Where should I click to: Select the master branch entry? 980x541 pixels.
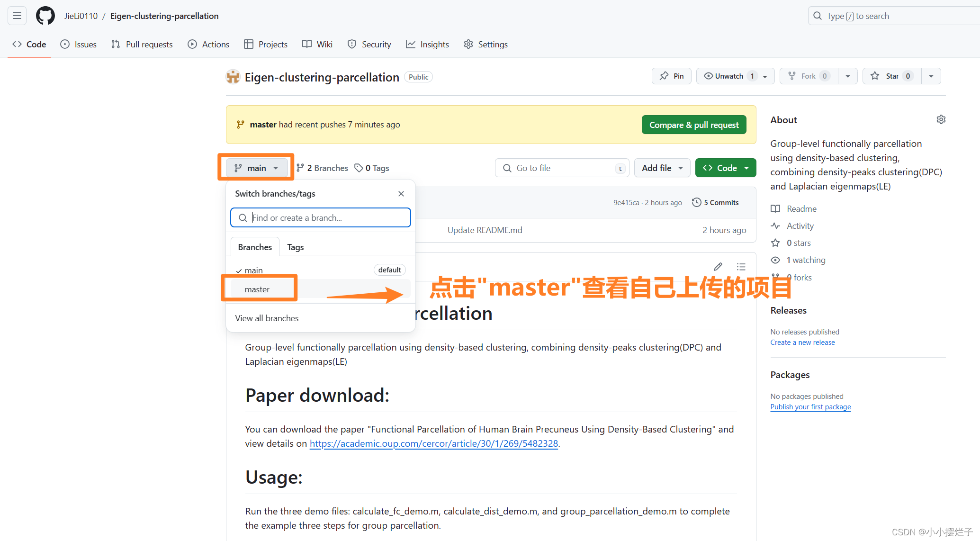coord(257,289)
